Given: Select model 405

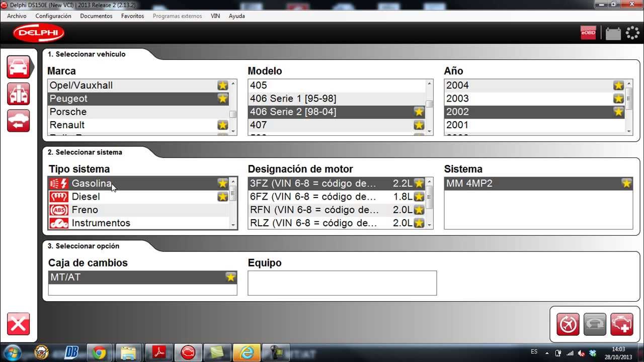Looking at the screenshot, I should 337,85.
